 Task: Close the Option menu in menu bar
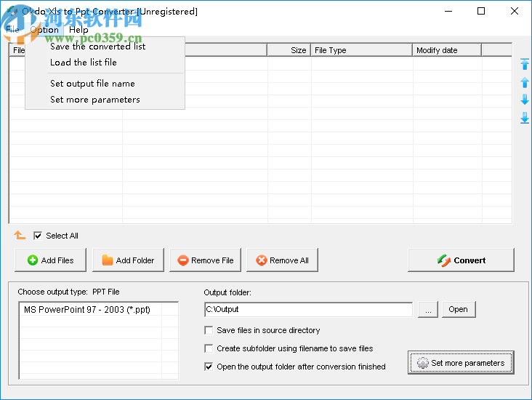point(44,30)
